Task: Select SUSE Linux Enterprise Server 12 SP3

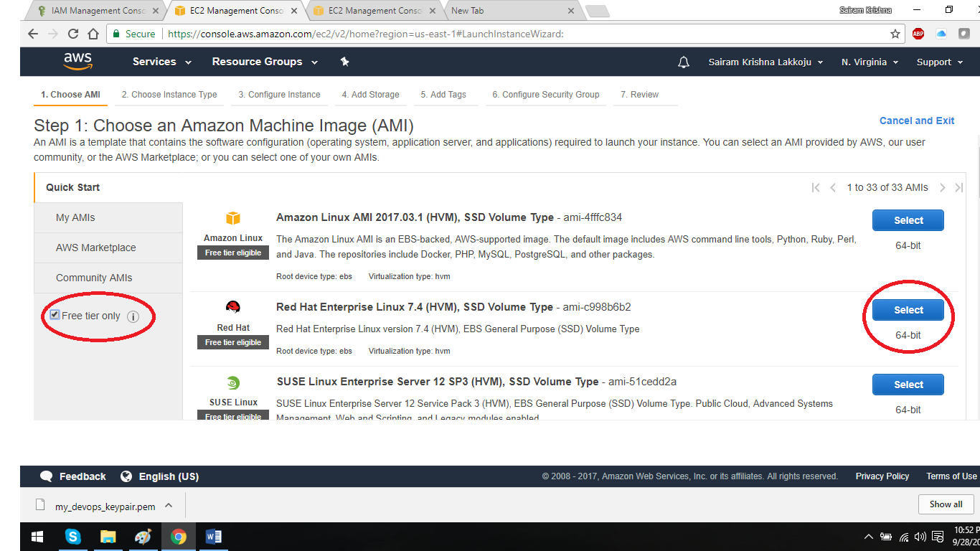Action: click(x=908, y=385)
